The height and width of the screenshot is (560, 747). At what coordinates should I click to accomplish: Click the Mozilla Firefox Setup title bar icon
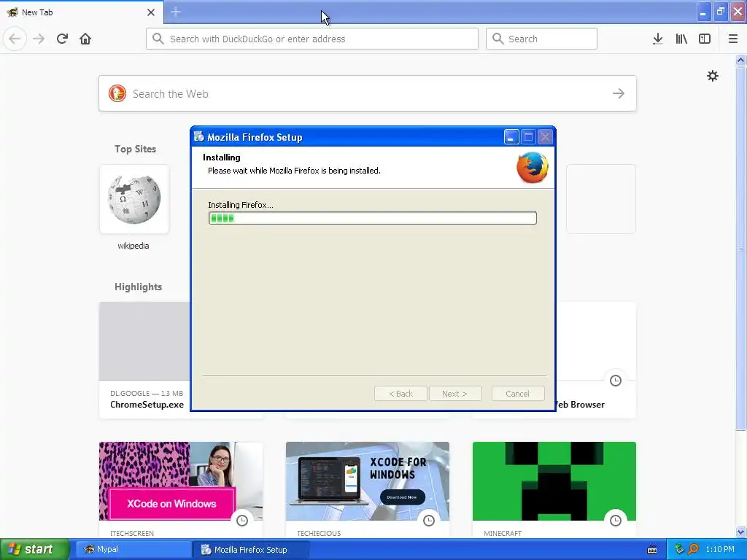pos(199,136)
